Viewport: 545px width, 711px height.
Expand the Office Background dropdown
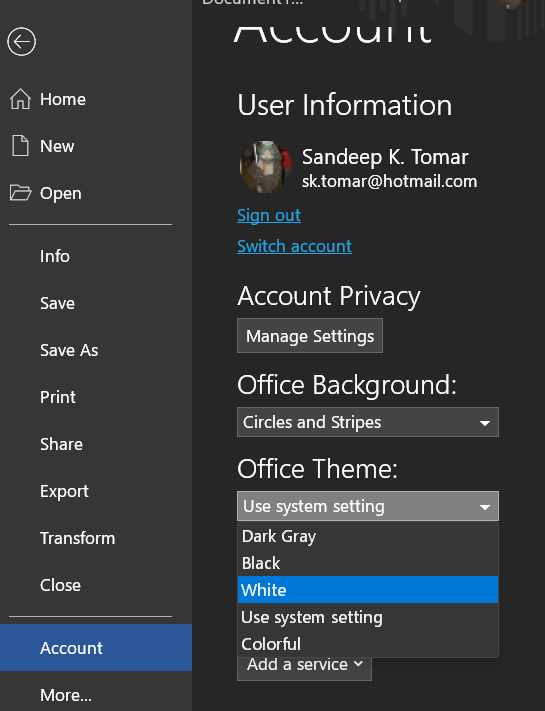[368, 422]
